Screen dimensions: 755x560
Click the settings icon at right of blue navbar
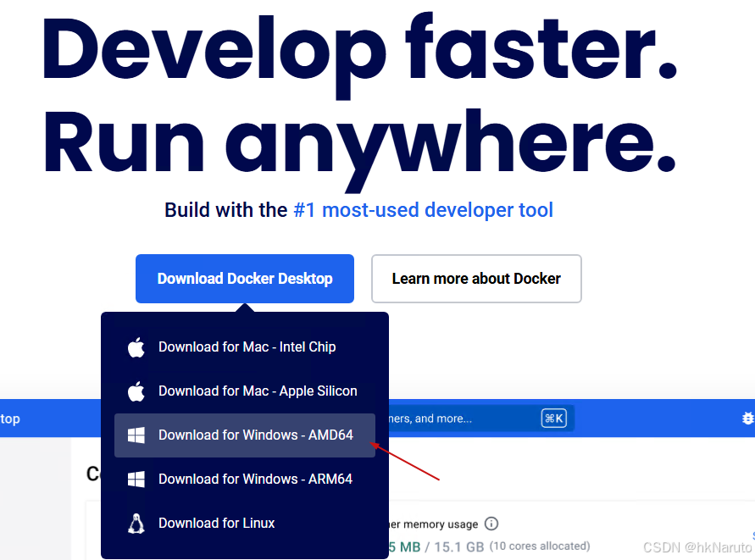(x=749, y=418)
